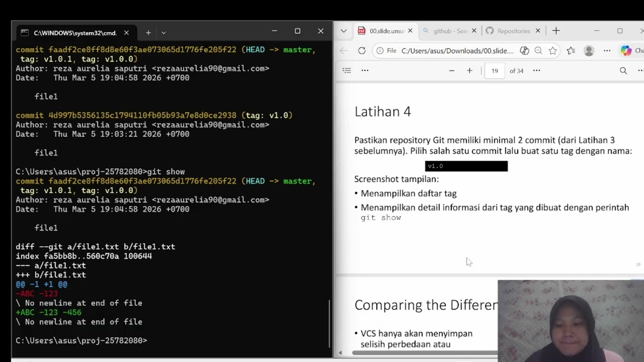Edit the PDF page number field
The image size is (644, 362).
coord(495,70)
